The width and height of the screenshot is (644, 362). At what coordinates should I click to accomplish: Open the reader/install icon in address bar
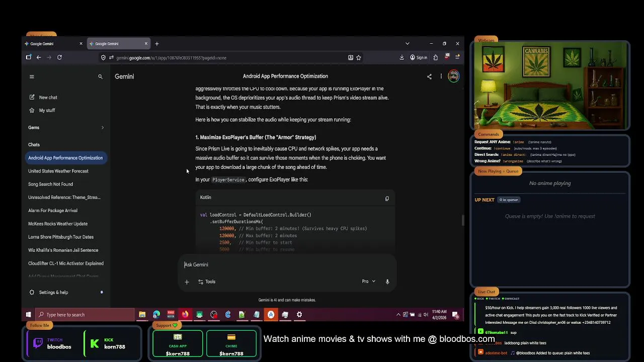(351, 57)
